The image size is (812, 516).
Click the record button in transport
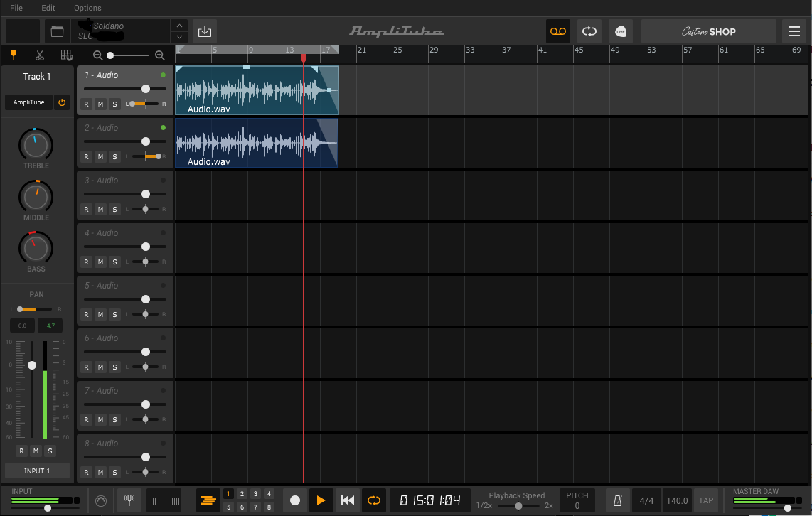click(x=294, y=500)
